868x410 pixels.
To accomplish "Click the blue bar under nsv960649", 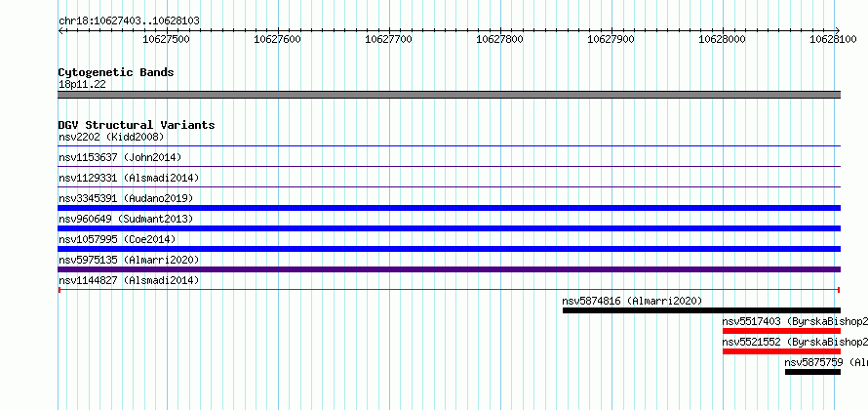I will coord(450,228).
